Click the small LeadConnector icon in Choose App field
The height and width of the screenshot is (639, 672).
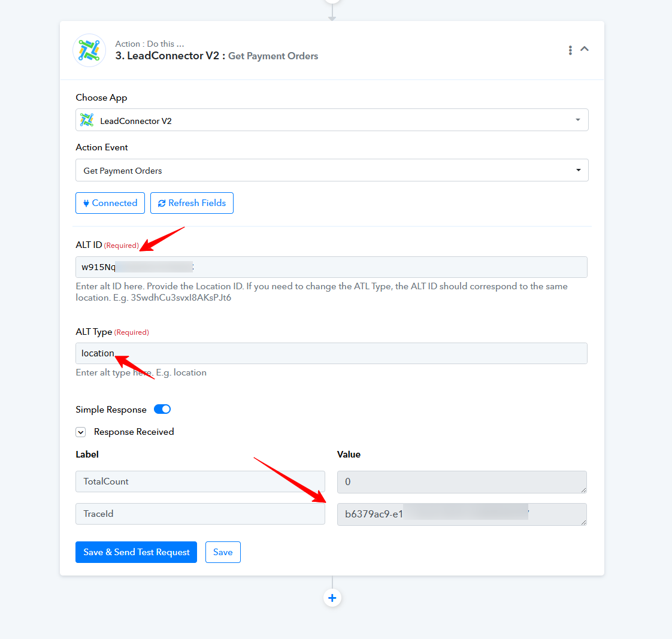pos(87,120)
